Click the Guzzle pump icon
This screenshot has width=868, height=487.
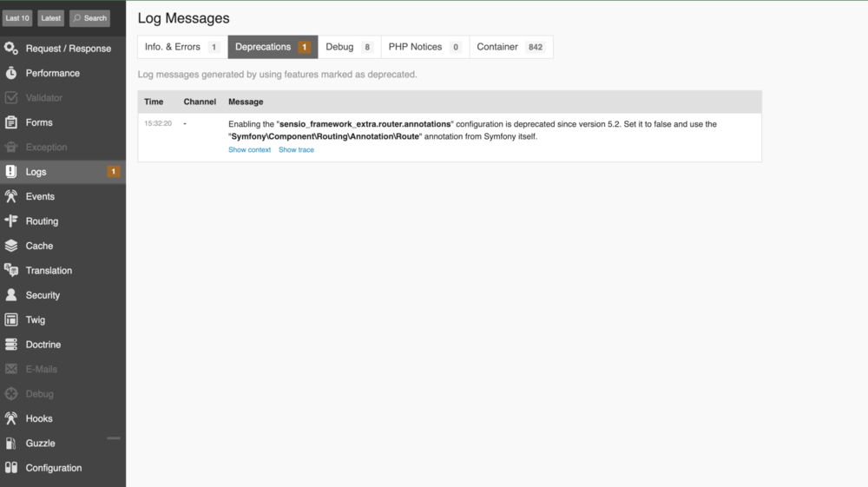click(x=11, y=444)
